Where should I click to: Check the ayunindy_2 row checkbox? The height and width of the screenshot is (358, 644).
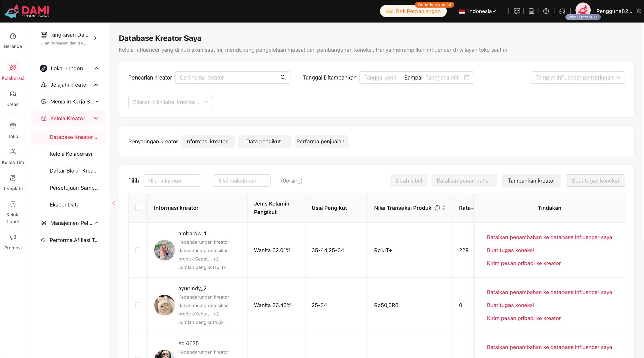tap(138, 305)
